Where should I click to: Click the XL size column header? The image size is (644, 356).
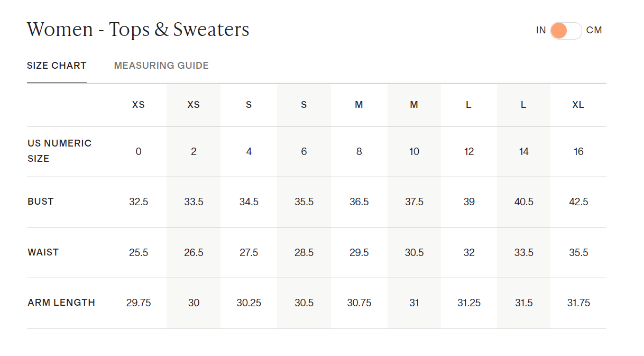[x=578, y=105]
